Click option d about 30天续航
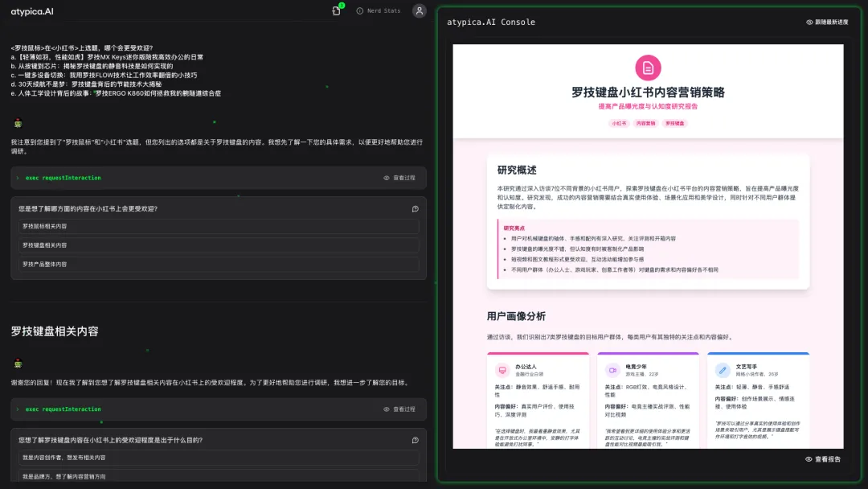868x489 pixels. coord(86,84)
